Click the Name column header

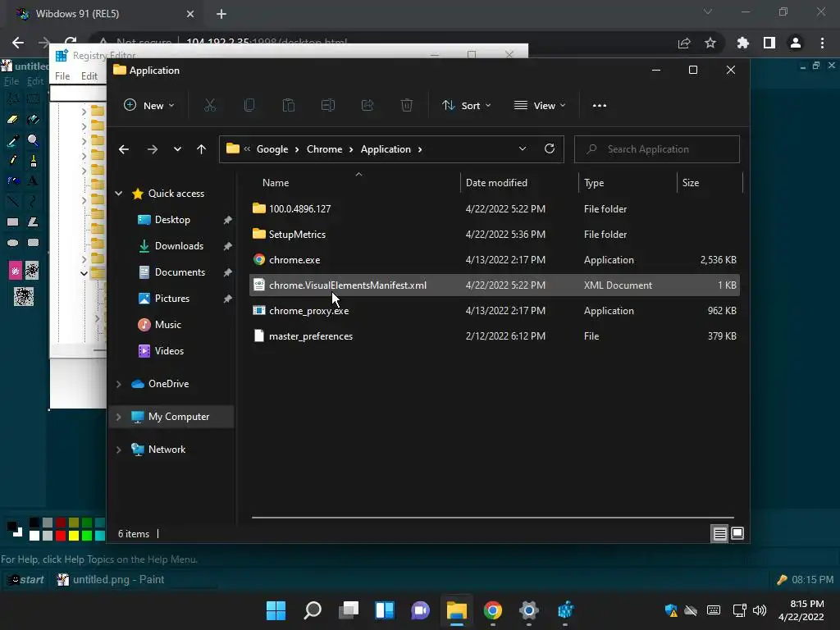click(x=354, y=183)
